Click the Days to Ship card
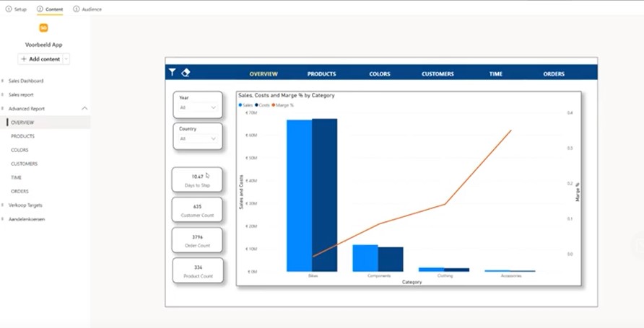The width and height of the screenshot is (644, 328). tap(197, 180)
